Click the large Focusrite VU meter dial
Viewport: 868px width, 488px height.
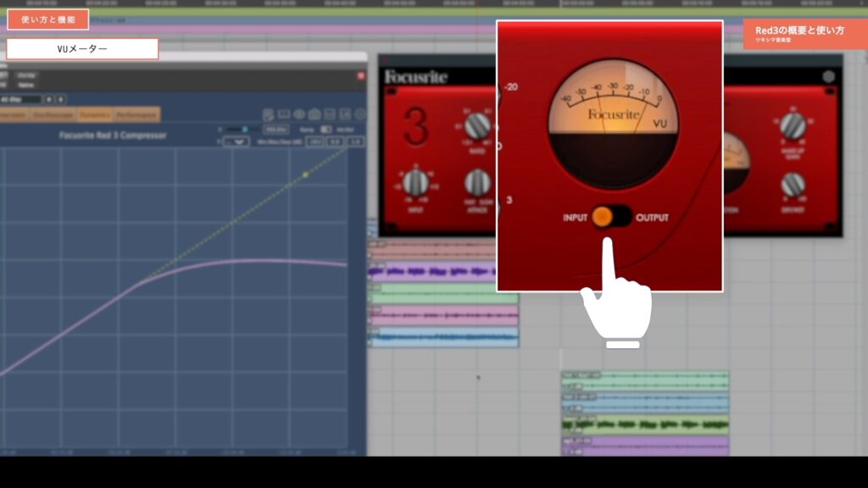[613, 124]
